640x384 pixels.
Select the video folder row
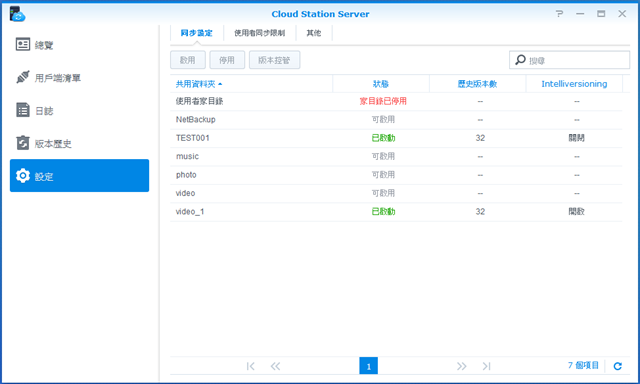coord(396,193)
